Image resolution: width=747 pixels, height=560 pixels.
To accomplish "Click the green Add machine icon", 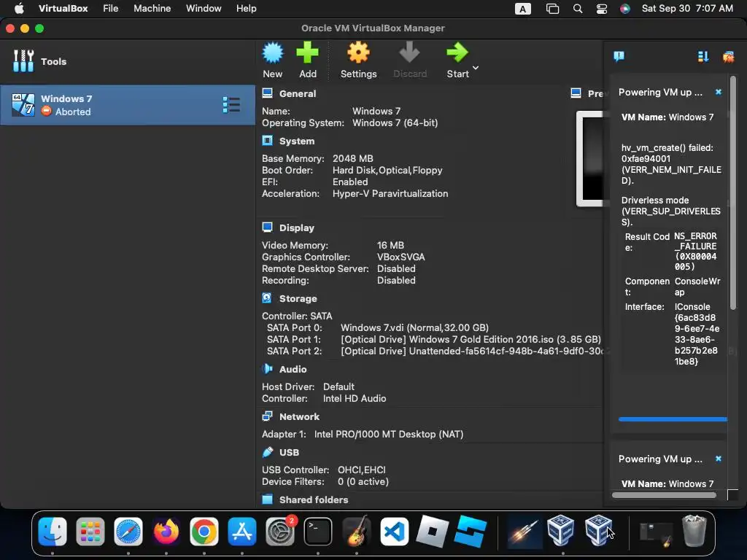I will point(307,52).
